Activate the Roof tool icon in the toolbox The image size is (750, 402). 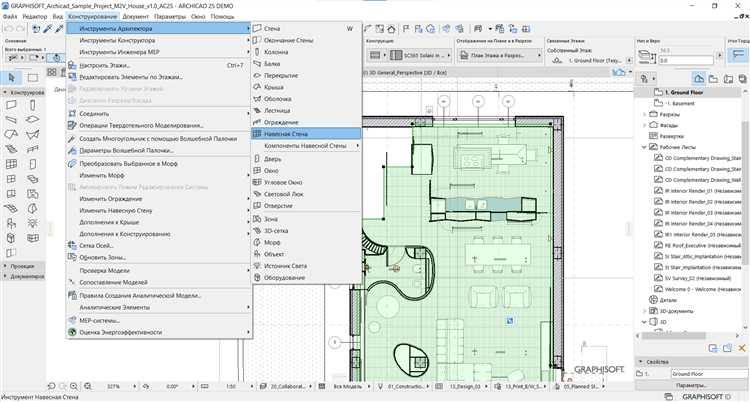(x=11, y=134)
